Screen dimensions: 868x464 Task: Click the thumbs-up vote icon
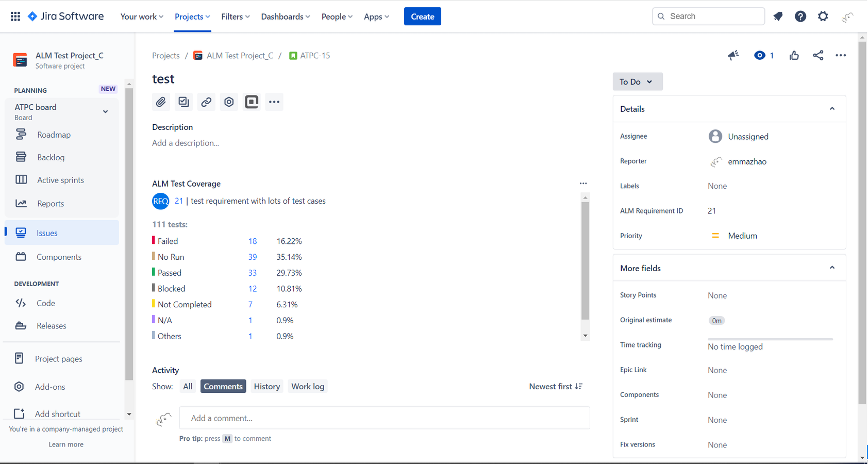(x=794, y=55)
